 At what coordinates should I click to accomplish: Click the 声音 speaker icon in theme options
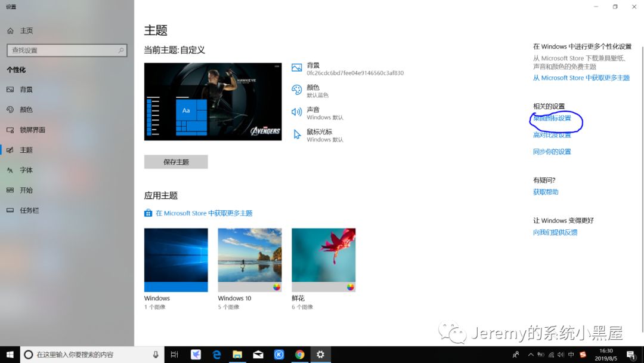tap(296, 112)
